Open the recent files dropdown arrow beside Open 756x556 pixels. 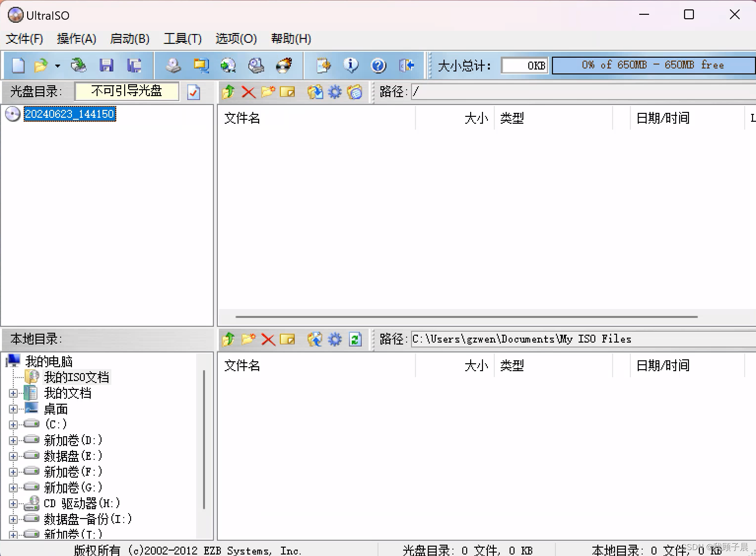[x=58, y=66]
